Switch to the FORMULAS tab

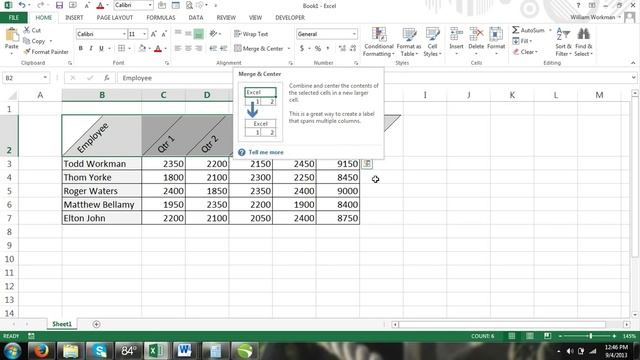pos(161,18)
